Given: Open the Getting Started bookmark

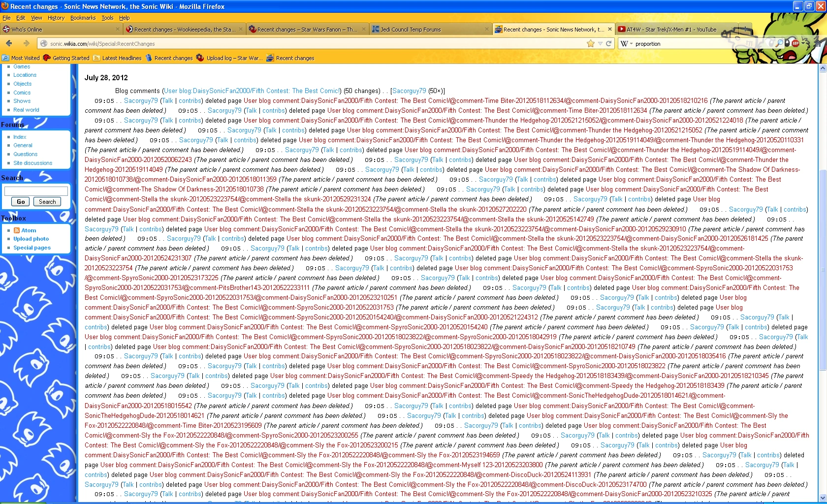Looking at the screenshot, I should point(66,58).
